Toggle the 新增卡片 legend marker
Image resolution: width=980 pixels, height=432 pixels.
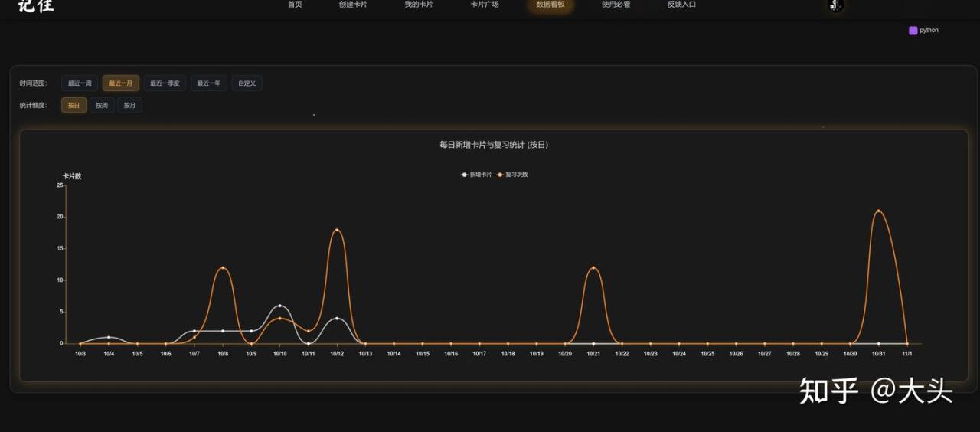(x=465, y=175)
